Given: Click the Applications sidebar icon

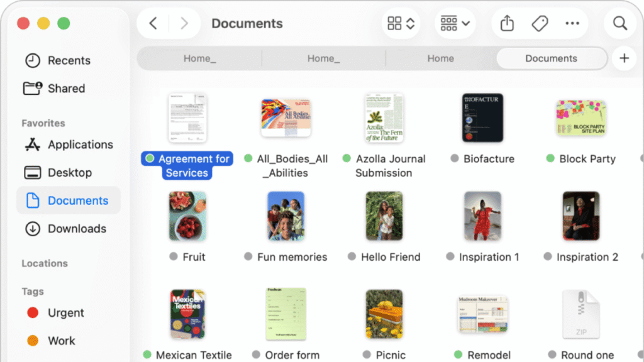Looking at the screenshot, I should [33, 145].
